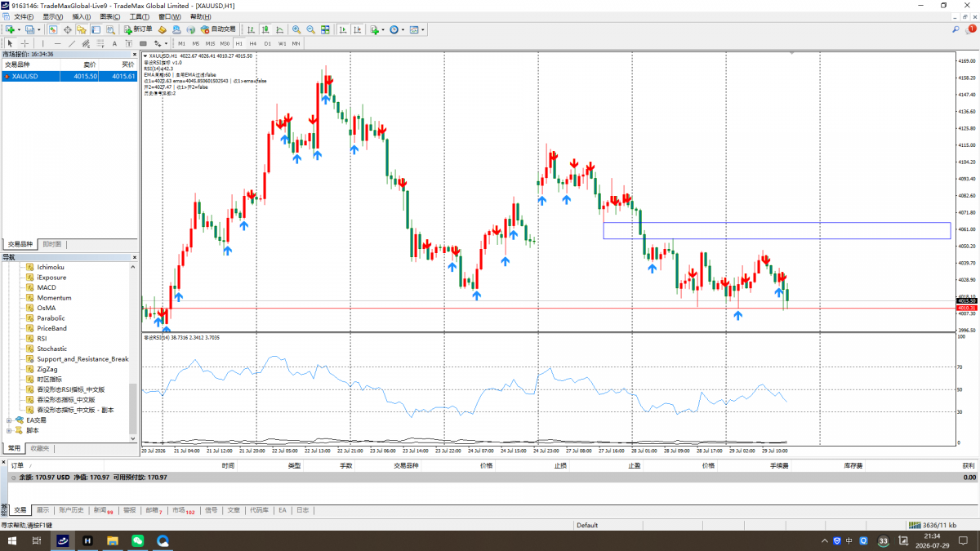
Task: Click the navigator panel scrollbar
Action: (x=133, y=344)
